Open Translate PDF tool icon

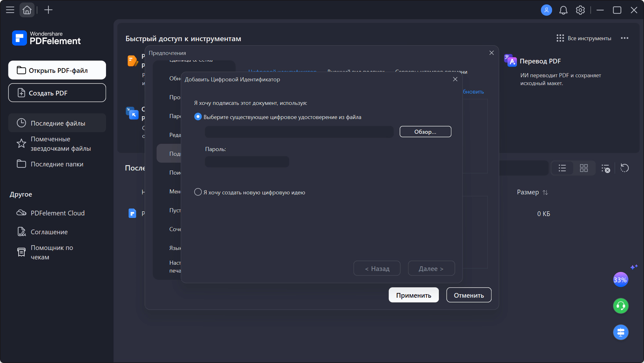[x=510, y=60]
